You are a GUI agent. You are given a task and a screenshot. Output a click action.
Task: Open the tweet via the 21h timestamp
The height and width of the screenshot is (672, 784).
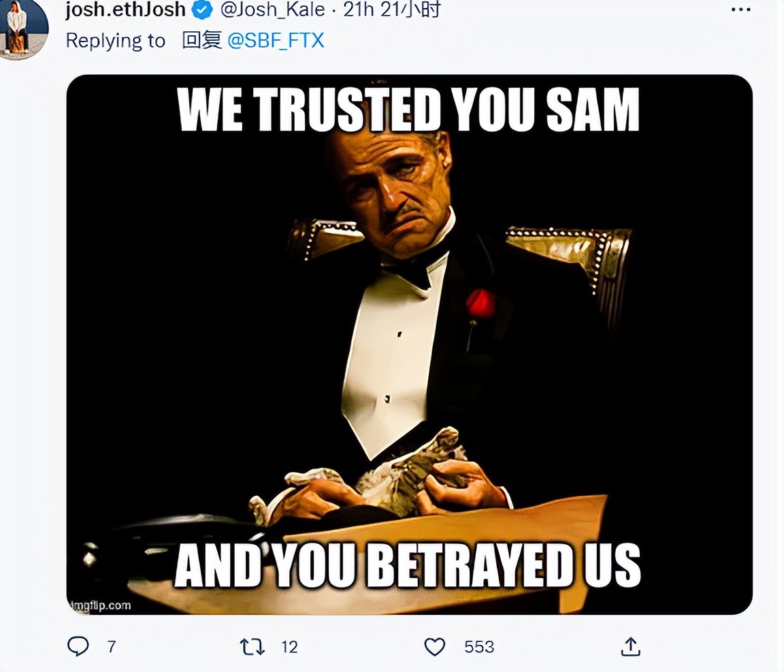coord(356,10)
